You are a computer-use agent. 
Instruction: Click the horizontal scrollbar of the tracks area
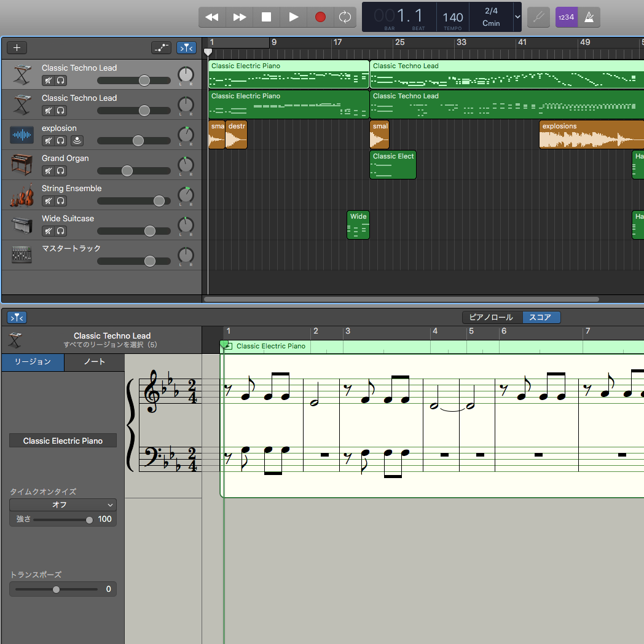(x=401, y=299)
